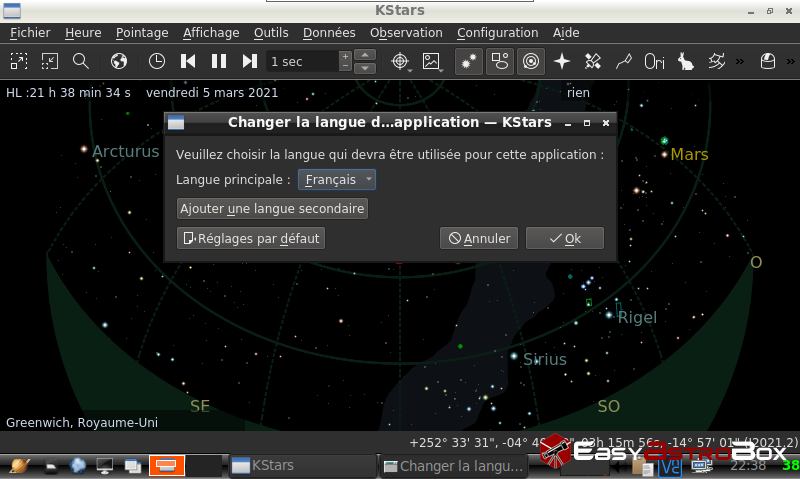Open the find object magnifier tool
Viewport: 800px width, 479px height.
(81, 61)
